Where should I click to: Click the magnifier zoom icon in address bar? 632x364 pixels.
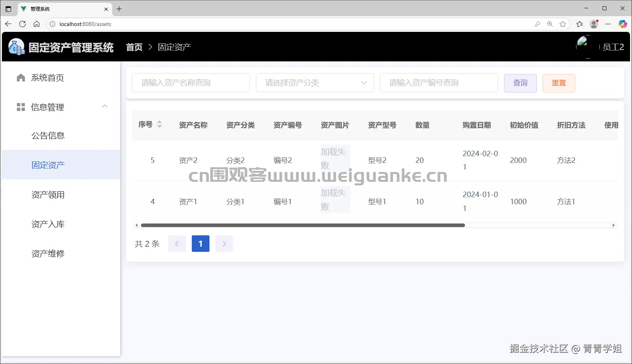550,24
